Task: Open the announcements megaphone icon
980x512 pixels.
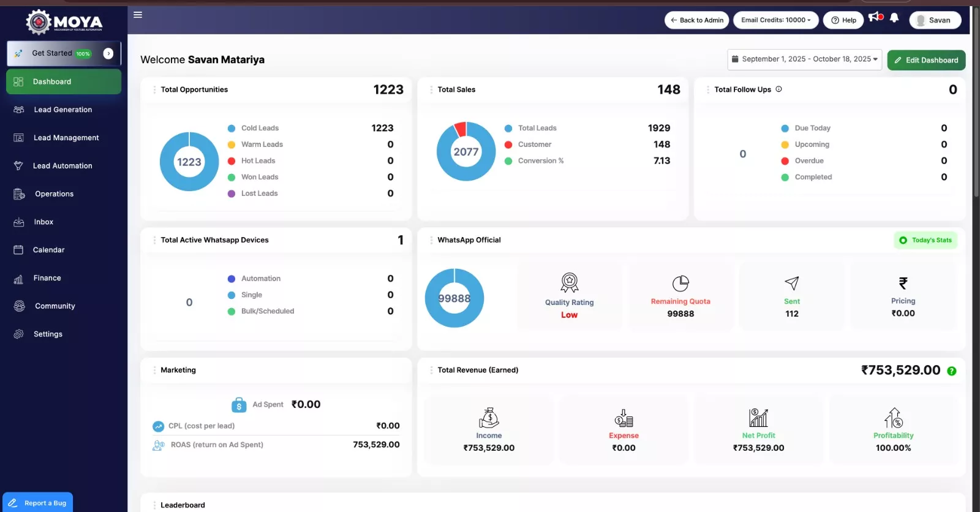Action: click(875, 17)
